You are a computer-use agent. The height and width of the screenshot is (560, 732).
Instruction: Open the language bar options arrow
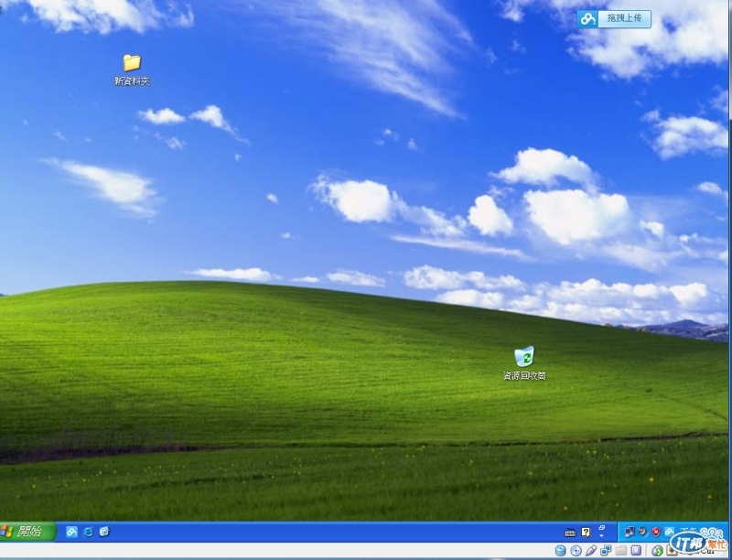pyautogui.click(x=601, y=535)
